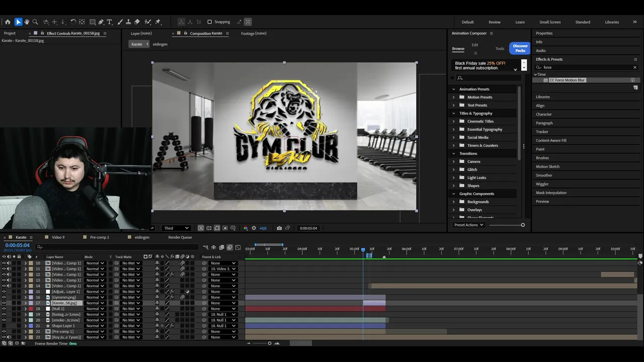The width and height of the screenshot is (644, 362).
Task: Clear the effects search field
Action: coord(634,67)
